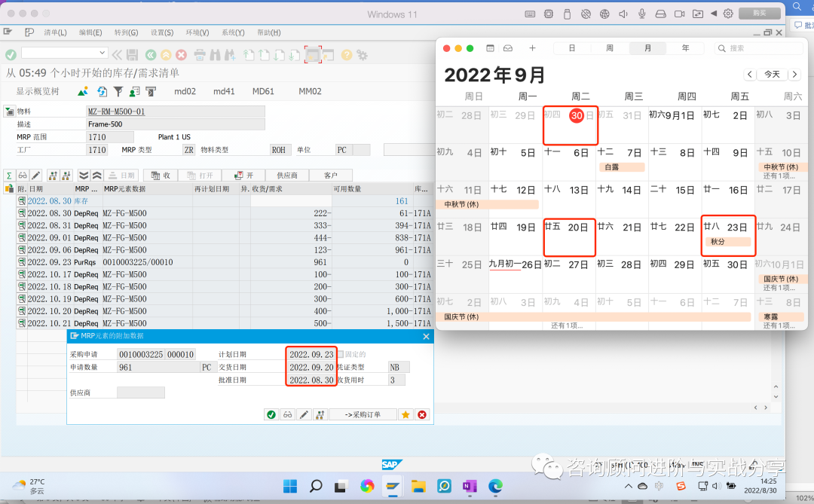Image resolution: width=814 pixels, height=504 pixels.
Task: Enable the 固定的 checkbox in the dialog
Action: (x=341, y=354)
